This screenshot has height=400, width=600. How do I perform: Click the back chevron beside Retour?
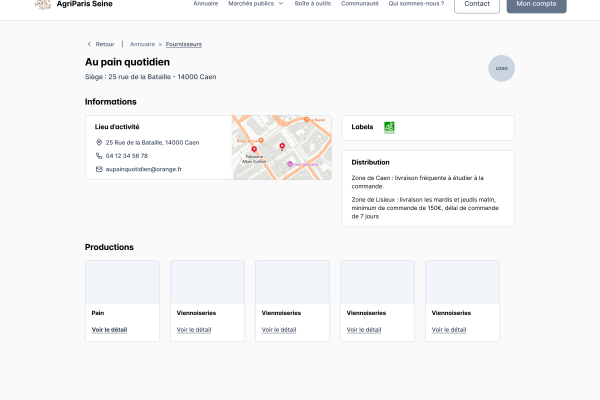pyautogui.click(x=89, y=44)
